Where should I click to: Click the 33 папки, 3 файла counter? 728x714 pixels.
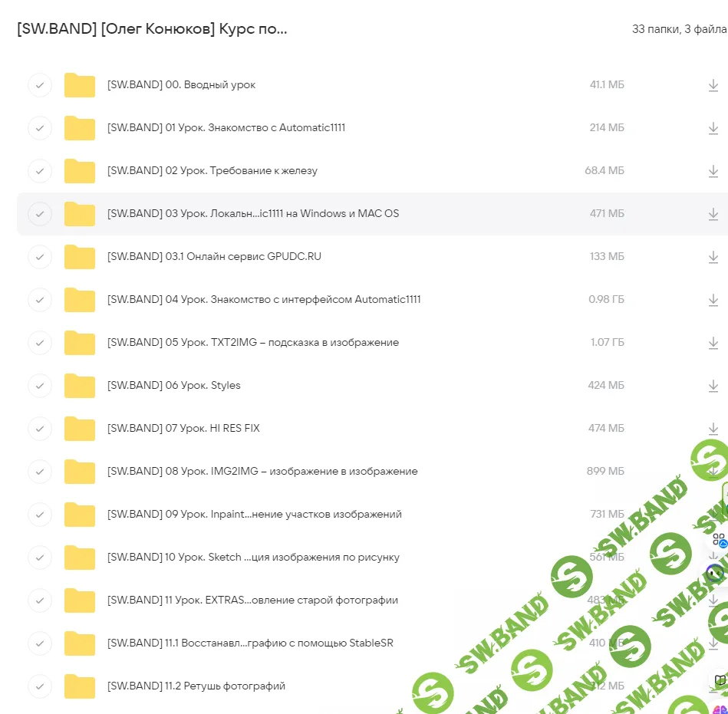tap(678, 29)
